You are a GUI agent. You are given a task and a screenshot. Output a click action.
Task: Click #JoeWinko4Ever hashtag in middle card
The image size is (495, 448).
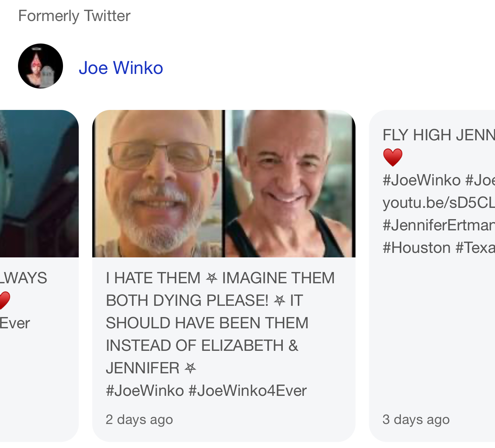(247, 391)
